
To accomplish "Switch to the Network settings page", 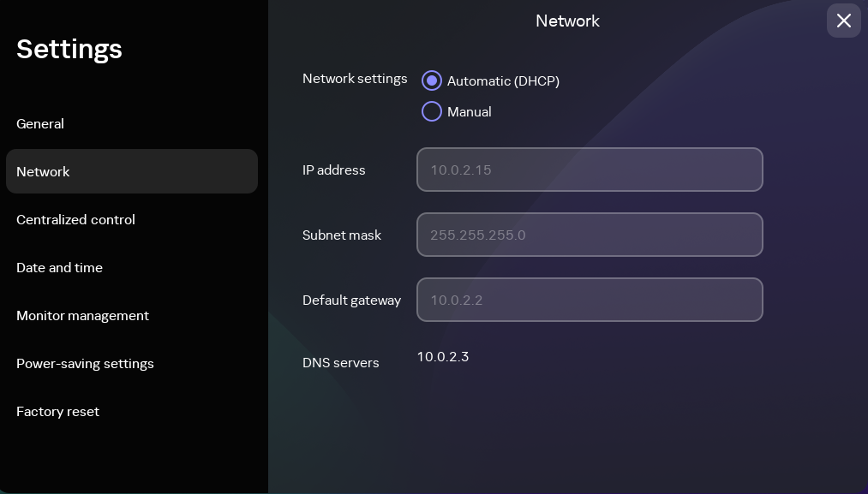I will (43, 171).
